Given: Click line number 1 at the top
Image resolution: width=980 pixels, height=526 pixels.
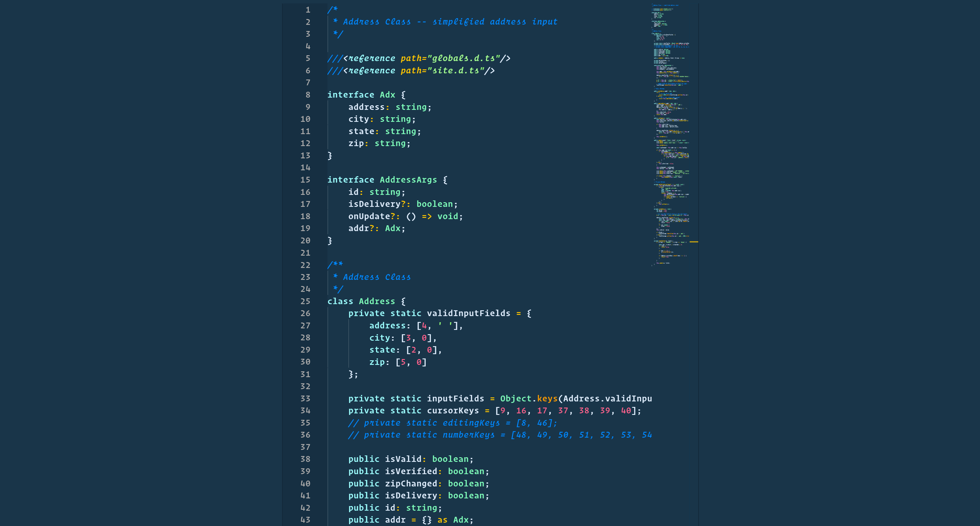Looking at the screenshot, I should tap(308, 10).
